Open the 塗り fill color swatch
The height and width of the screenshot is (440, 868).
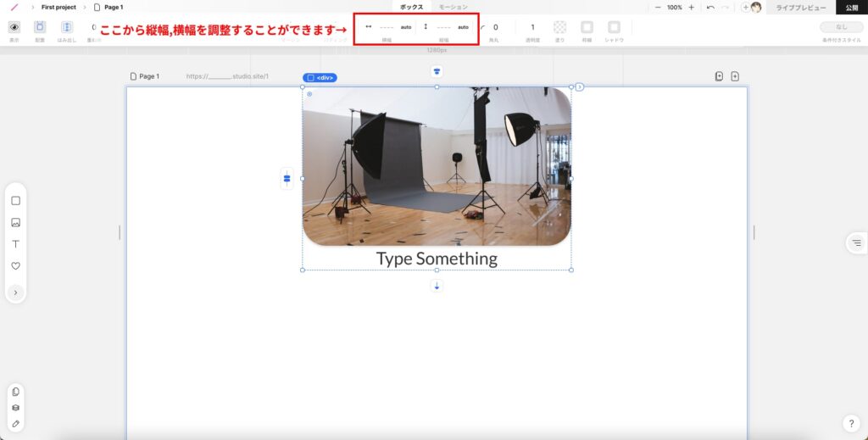point(559,27)
